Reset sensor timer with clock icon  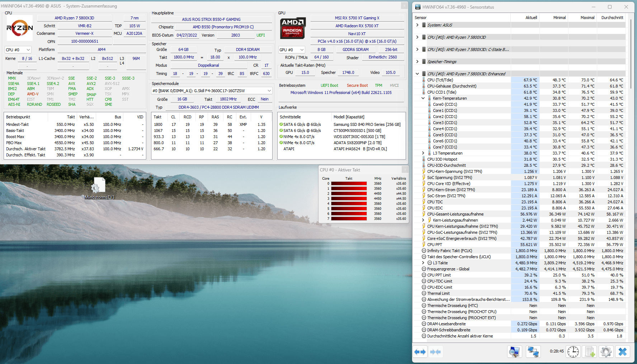click(x=573, y=352)
